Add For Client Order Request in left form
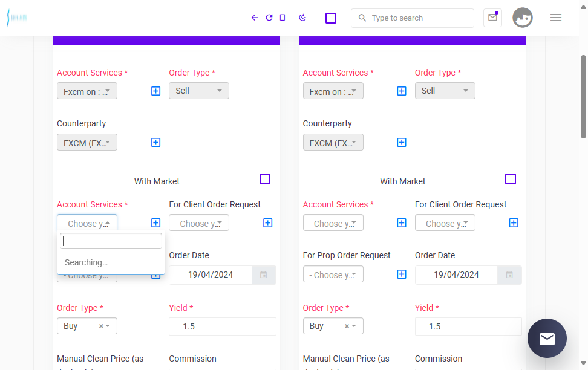 [x=268, y=223]
